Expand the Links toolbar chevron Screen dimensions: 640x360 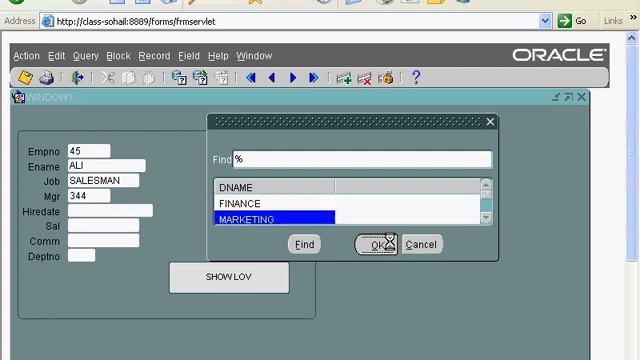click(x=633, y=18)
